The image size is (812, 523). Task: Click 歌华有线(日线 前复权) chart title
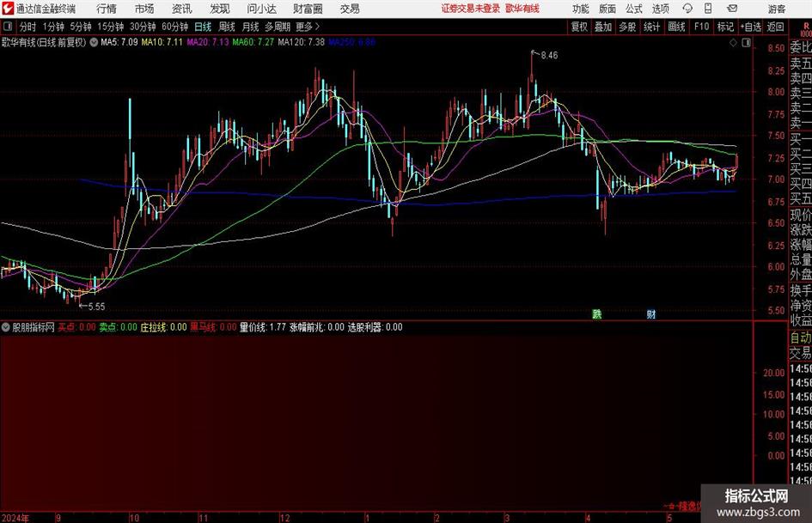click(44, 42)
